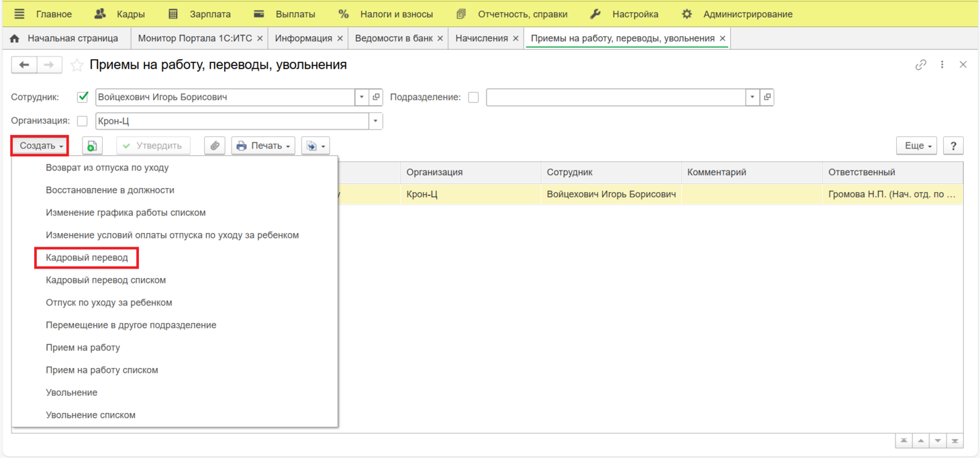Switch to the Начисления tab

(x=481, y=38)
